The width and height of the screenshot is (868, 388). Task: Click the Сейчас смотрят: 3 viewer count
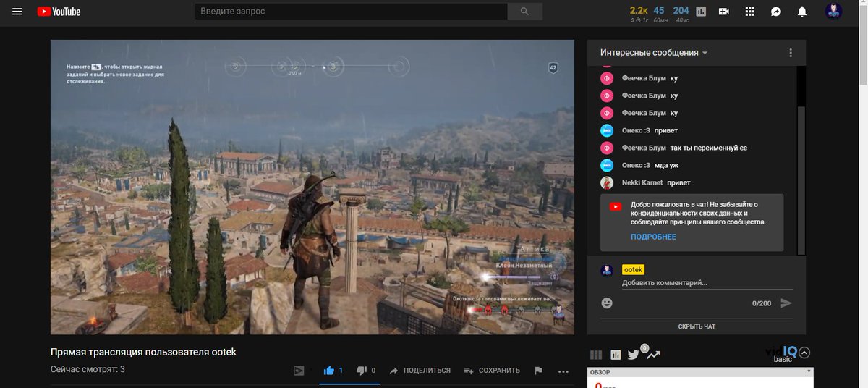[88, 369]
